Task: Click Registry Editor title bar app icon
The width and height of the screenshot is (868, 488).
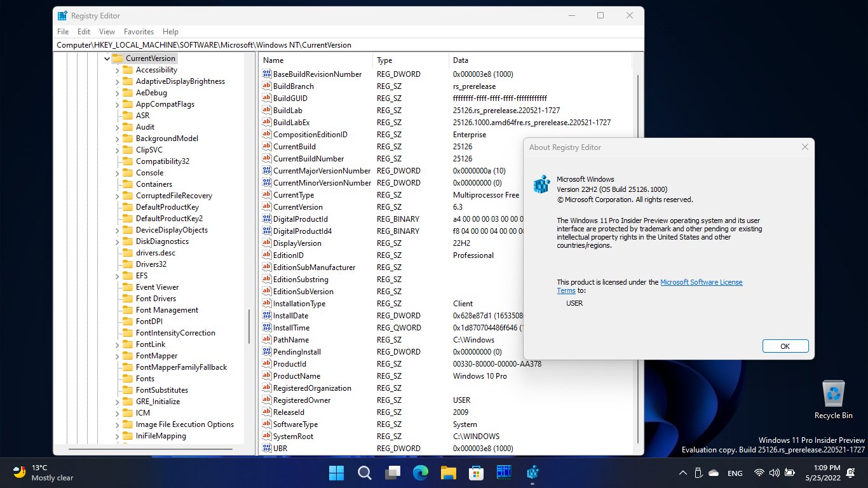Action: (x=62, y=15)
